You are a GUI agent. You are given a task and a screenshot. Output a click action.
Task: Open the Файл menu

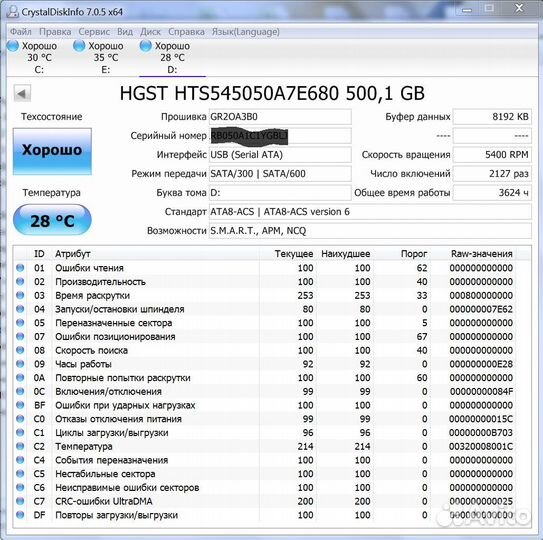click(21, 32)
